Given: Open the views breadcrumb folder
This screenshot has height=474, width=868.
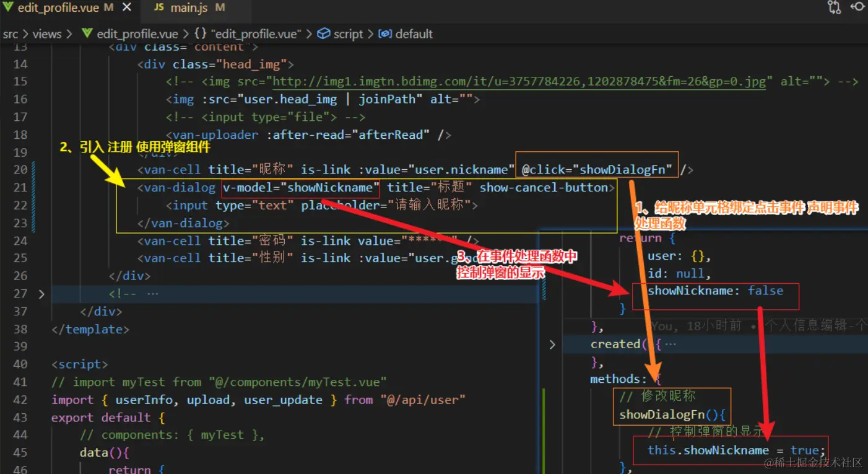Looking at the screenshot, I should (x=47, y=34).
